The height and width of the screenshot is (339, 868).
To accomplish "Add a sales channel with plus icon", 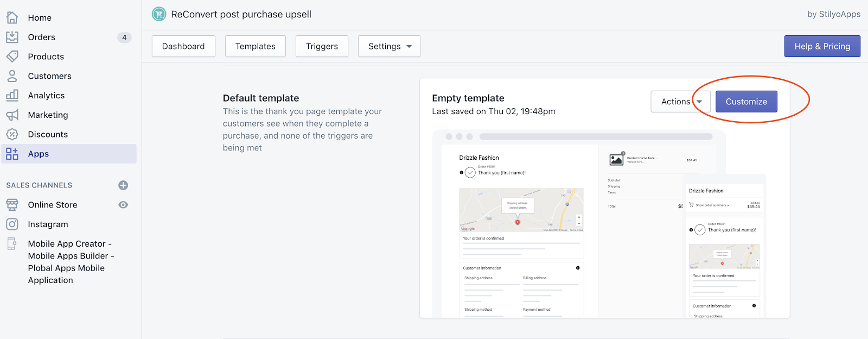I will point(123,185).
